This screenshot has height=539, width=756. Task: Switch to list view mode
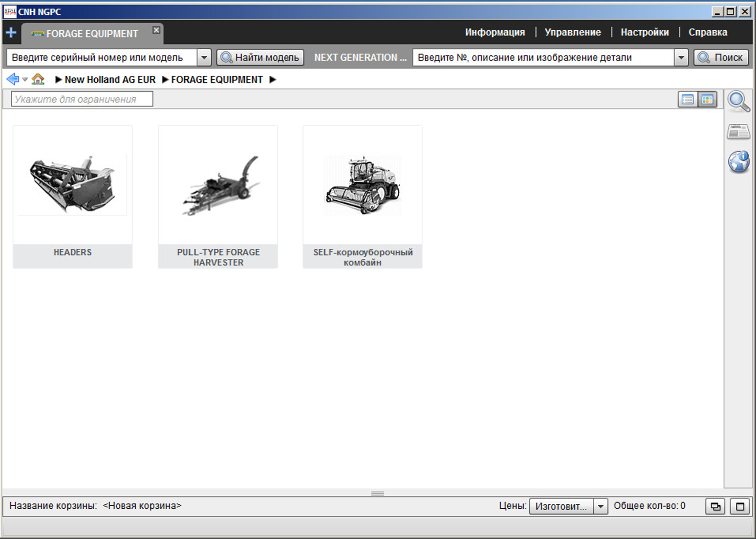click(x=687, y=99)
